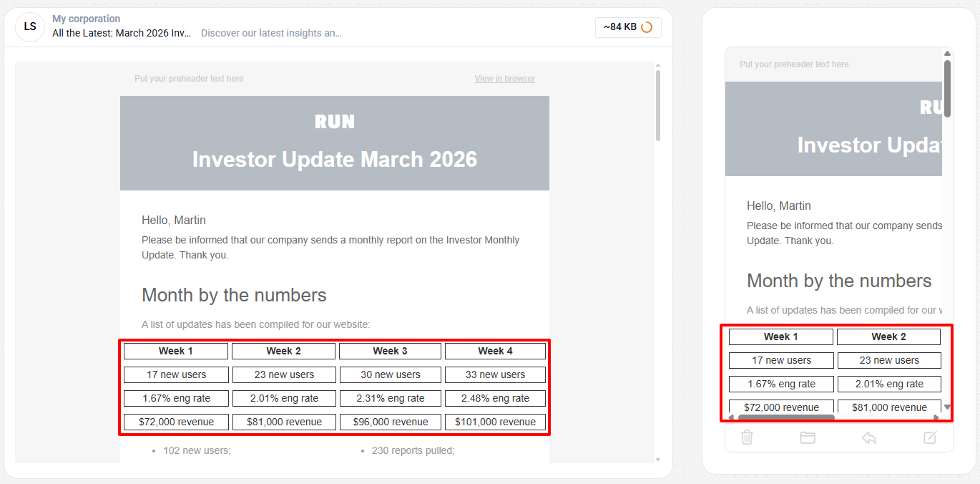Click the "$101,000 revenue" table cell
980x484 pixels.
495,422
